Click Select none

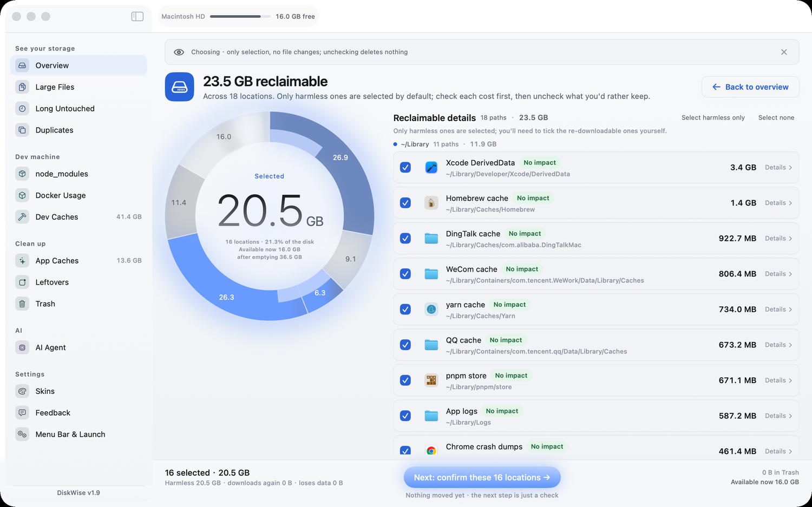tap(776, 117)
